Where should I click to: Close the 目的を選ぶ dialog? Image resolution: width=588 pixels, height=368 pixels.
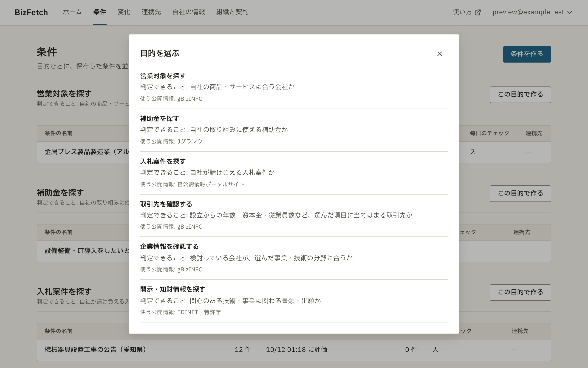439,54
